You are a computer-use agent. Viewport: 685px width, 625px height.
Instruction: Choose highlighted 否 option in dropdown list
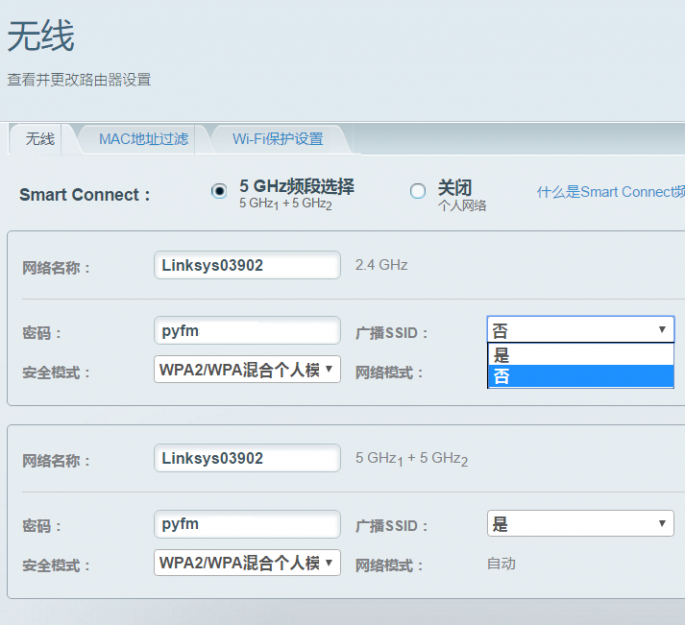point(581,376)
